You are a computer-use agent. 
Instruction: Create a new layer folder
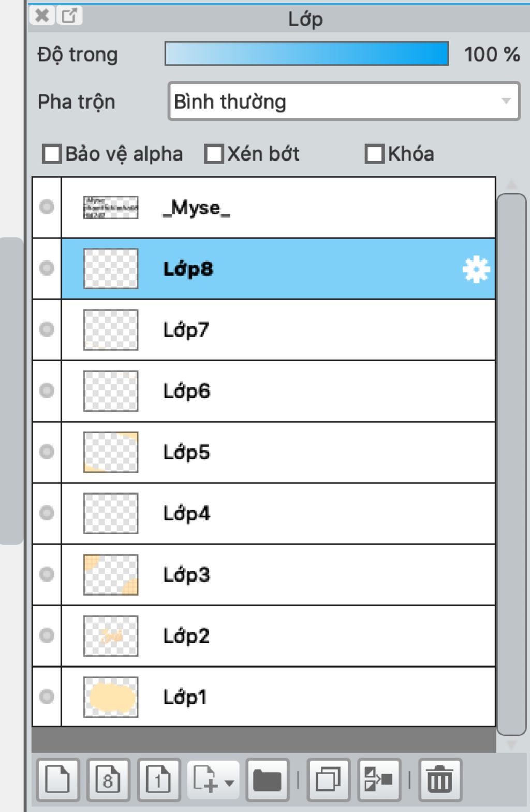267,779
